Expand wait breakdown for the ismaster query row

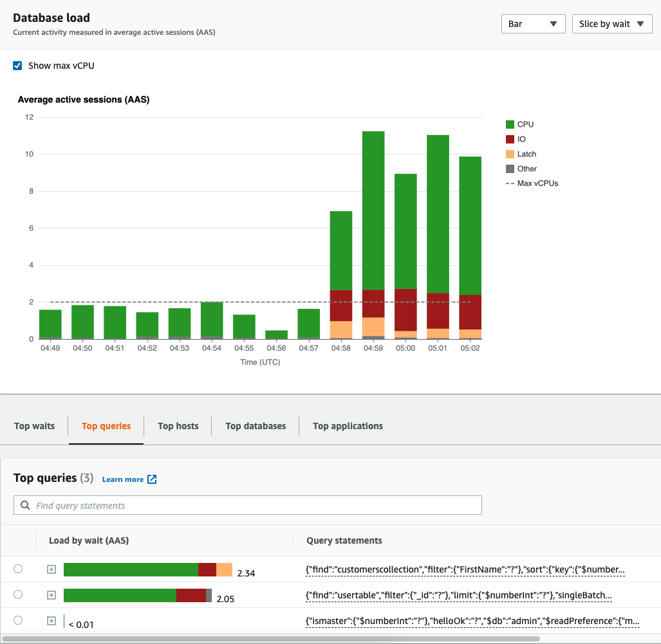point(51,620)
